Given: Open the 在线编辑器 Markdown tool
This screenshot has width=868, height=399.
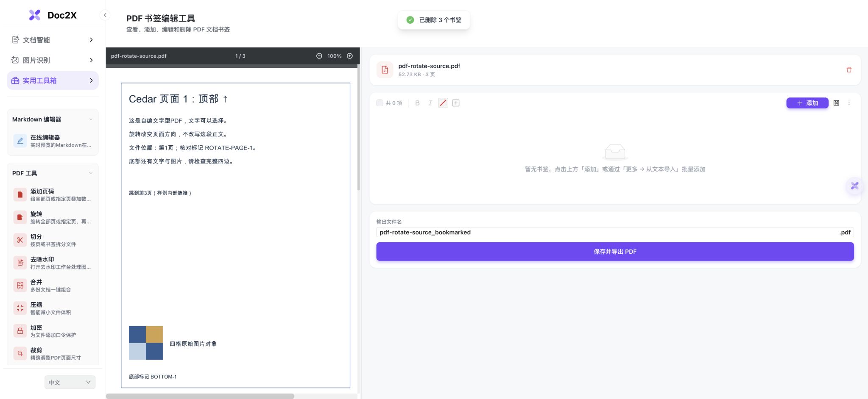Looking at the screenshot, I should 53,141.
